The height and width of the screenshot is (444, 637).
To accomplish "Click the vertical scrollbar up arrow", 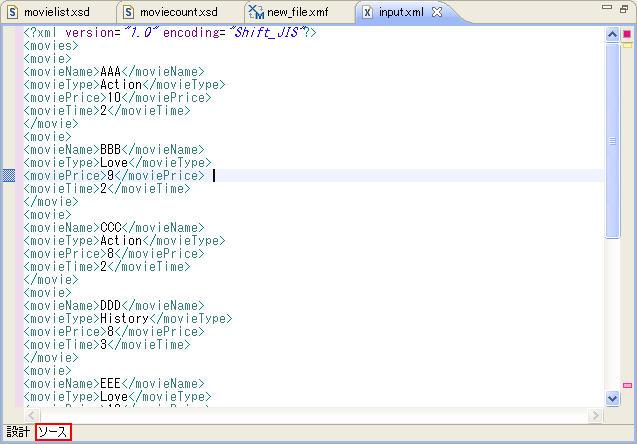I will [x=613, y=34].
